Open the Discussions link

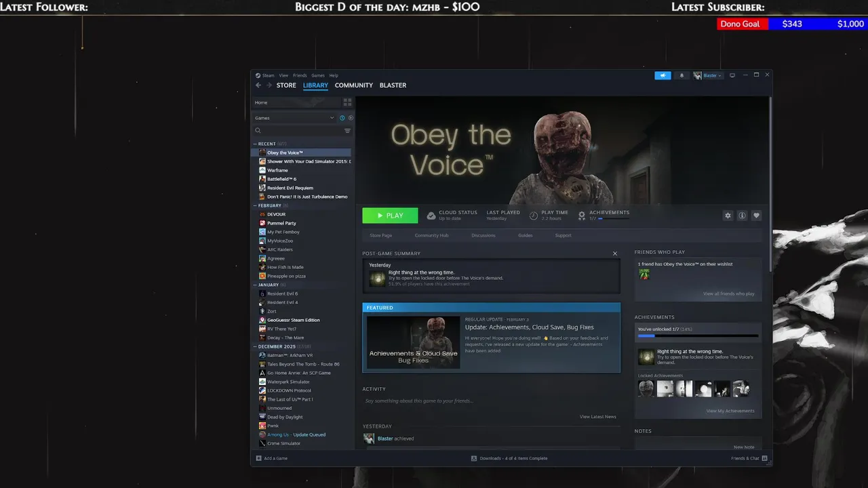click(x=484, y=235)
